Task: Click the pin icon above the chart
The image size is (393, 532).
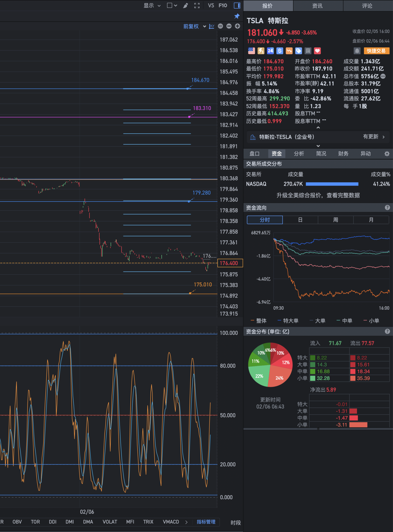Action: [237, 16]
